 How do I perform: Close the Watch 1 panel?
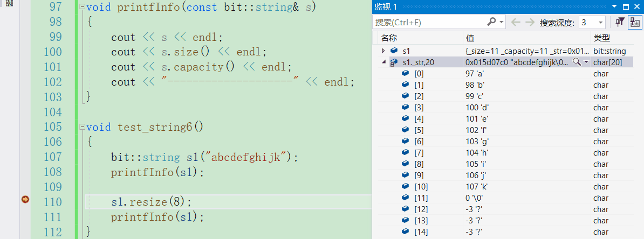click(636, 6)
